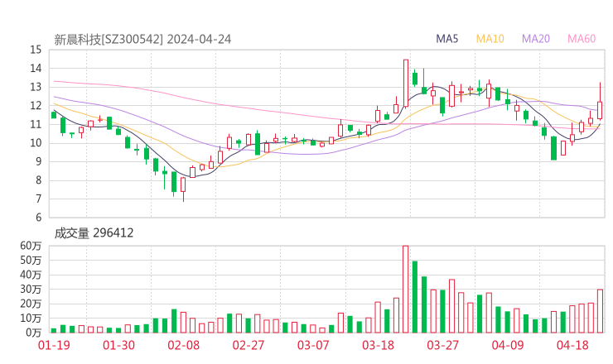The width and height of the screenshot is (613, 364).
Task: Click the MA20 legend label
Action: pyautogui.click(x=536, y=39)
